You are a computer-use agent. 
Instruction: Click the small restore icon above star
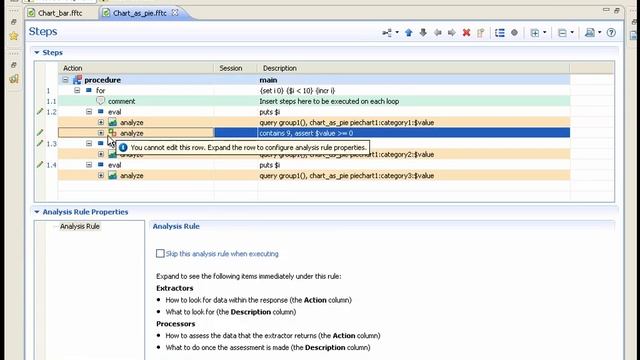13,22
